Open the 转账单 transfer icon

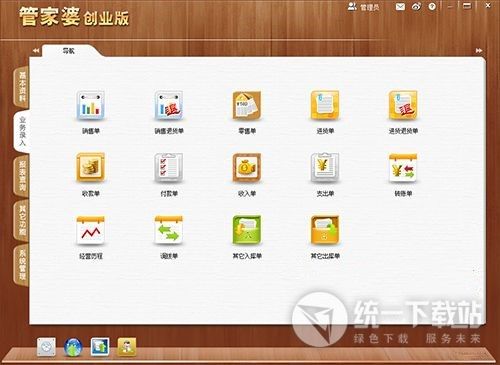tap(403, 168)
